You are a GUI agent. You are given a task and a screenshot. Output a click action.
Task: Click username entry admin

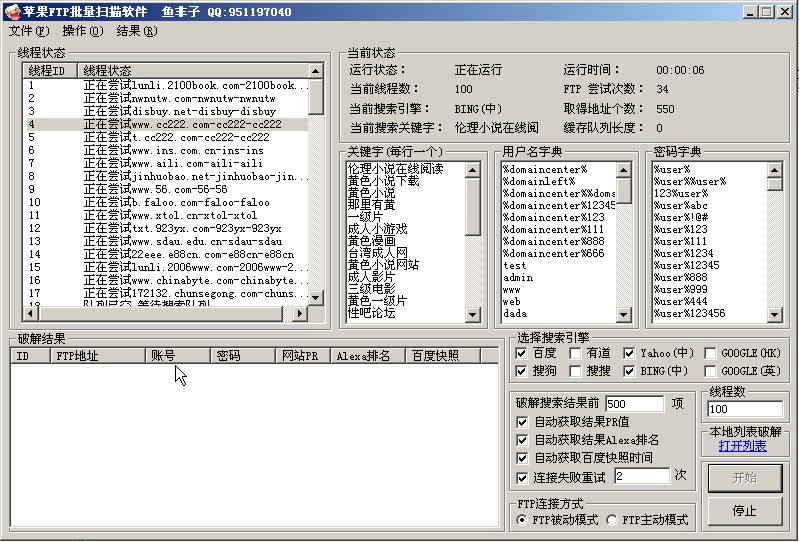click(518, 278)
